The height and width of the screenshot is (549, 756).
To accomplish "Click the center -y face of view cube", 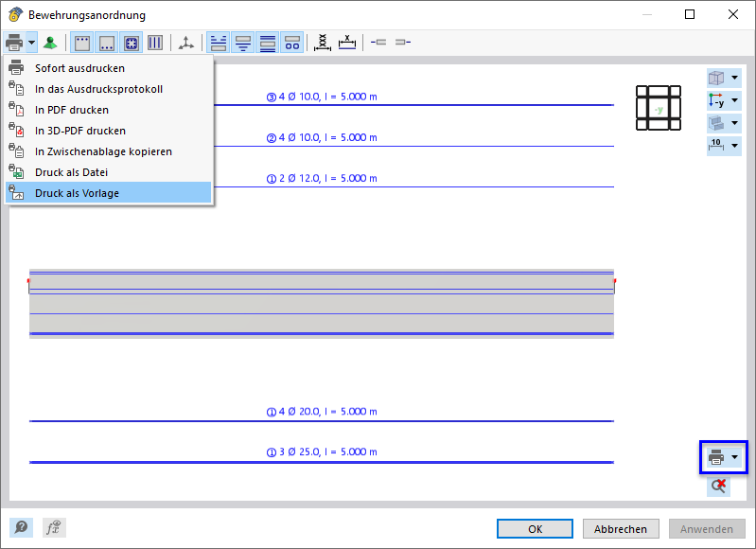I will pyautogui.click(x=659, y=108).
